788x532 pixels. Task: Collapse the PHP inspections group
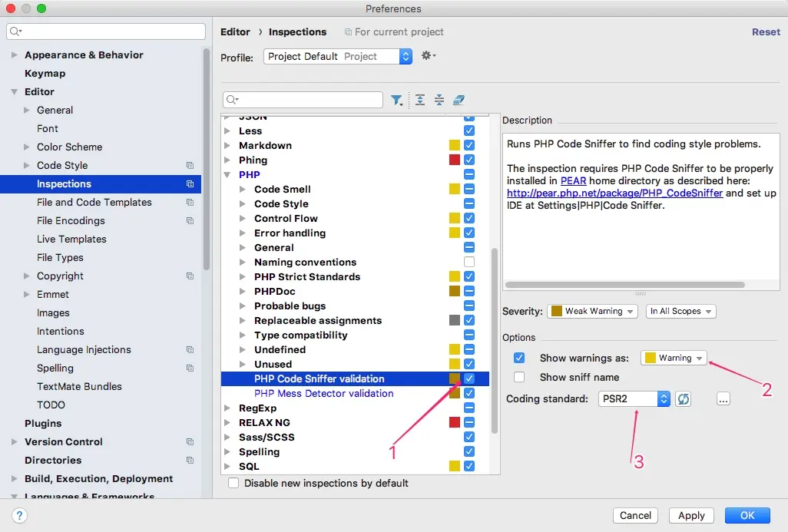(227, 174)
